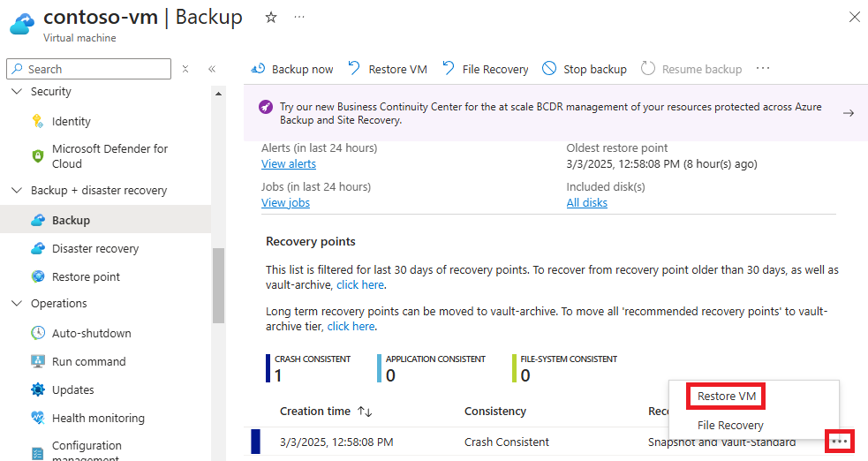This screenshot has height=461, width=868.
Task: Click the Crash Consistent count indicator
Action: tap(308, 368)
